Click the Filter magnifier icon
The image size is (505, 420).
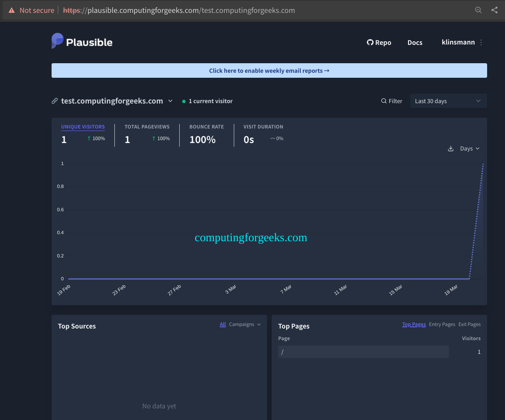[383, 101]
